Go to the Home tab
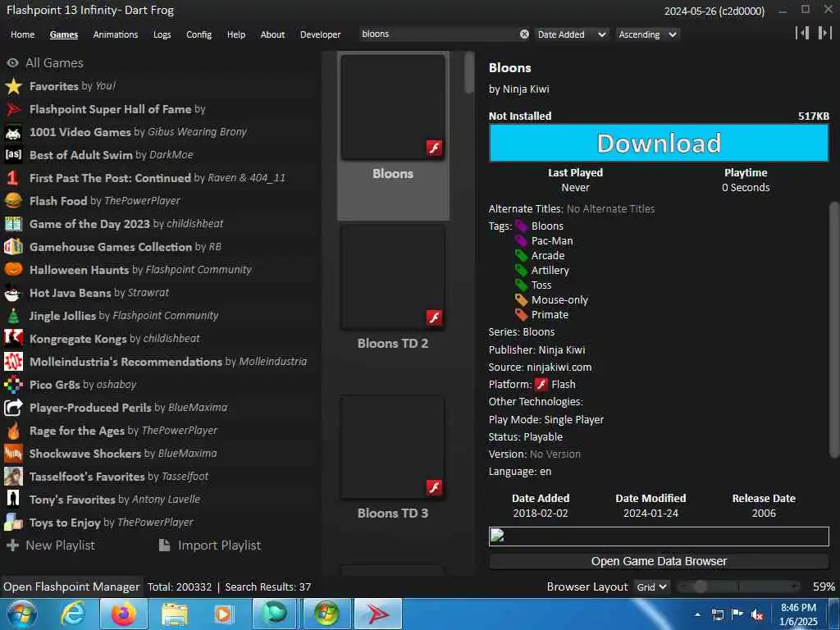 pyautogui.click(x=22, y=34)
